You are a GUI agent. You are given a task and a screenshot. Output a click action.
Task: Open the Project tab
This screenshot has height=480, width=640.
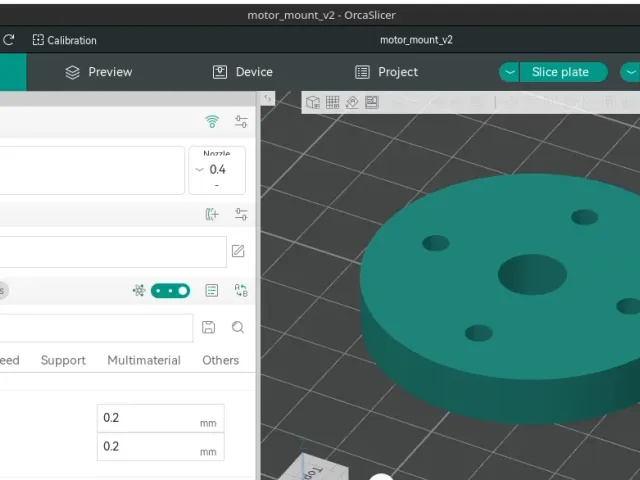click(x=386, y=72)
